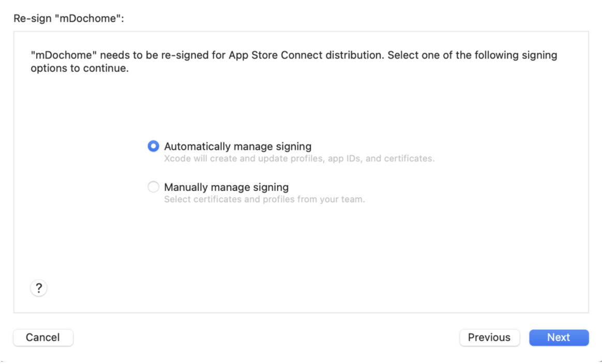Image resolution: width=602 pixels, height=364 pixels.
Task: Click the "options to continue." text line
Action: [79, 68]
